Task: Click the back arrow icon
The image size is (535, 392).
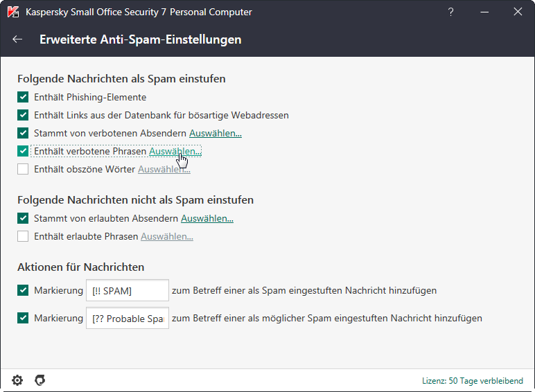Action: [x=18, y=39]
